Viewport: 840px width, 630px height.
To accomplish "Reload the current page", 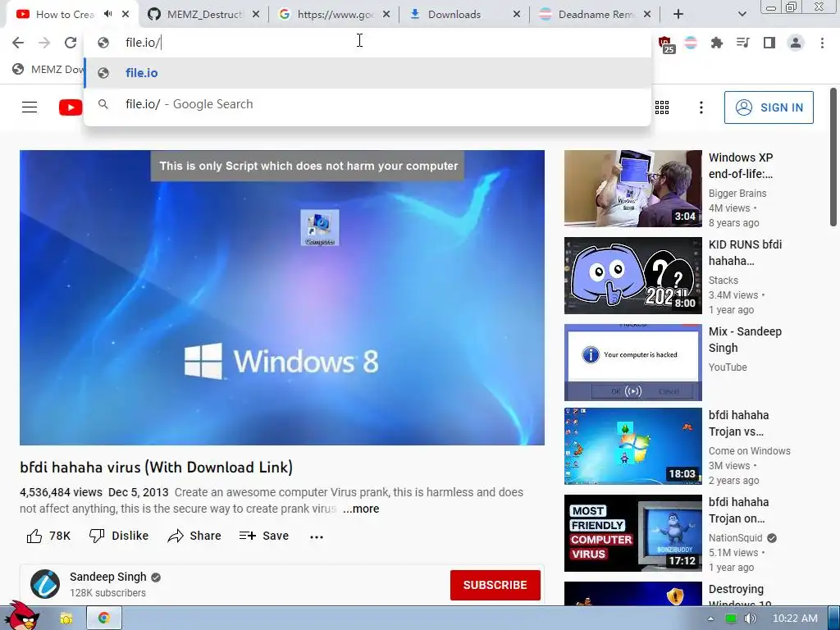I will (x=71, y=43).
